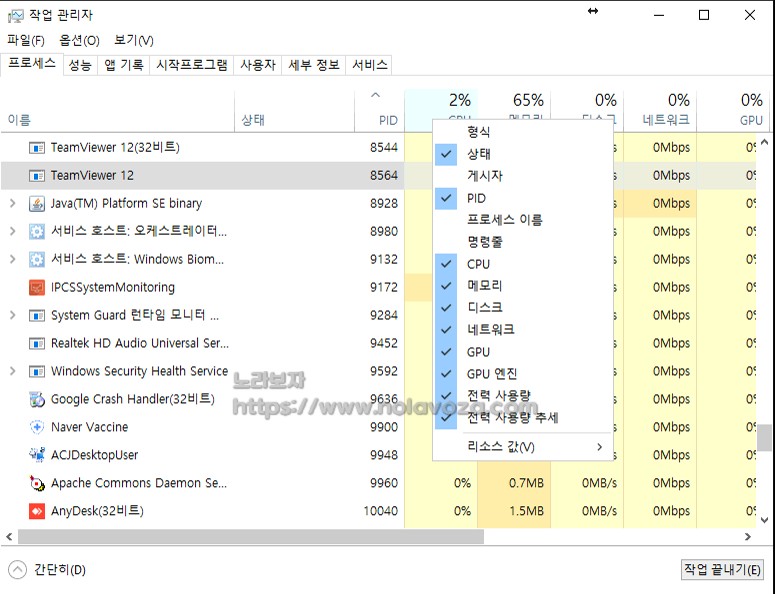Click the vertical scrollbar thumb
Viewport: 775px width, 594px height.
(764, 437)
